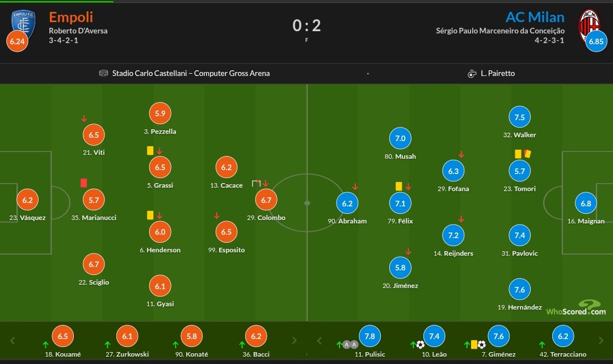
Task: Open Hernández player rating bubble
Action: pyautogui.click(x=519, y=289)
